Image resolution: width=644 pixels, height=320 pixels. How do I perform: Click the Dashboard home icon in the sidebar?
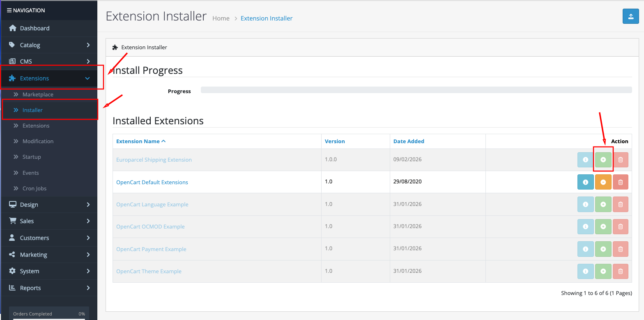(12, 28)
